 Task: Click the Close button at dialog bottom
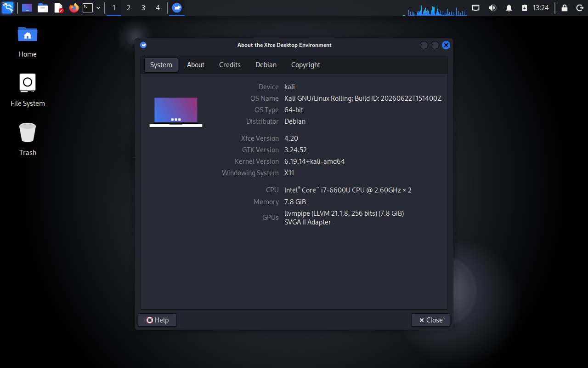click(430, 320)
